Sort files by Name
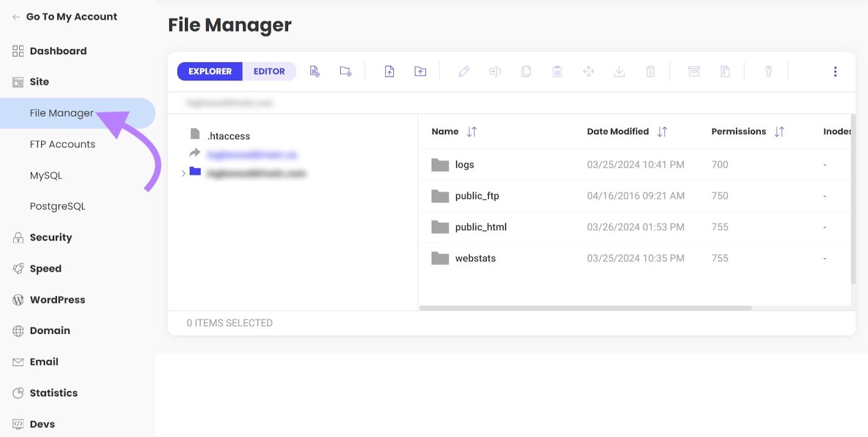The height and width of the screenshot is (437, 868). pos(471,132)
